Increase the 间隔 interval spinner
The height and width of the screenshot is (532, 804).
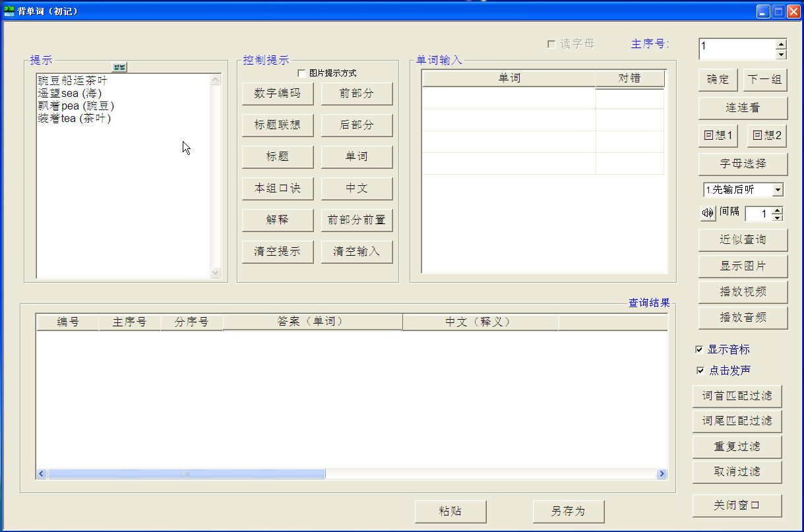coord(777,210)
